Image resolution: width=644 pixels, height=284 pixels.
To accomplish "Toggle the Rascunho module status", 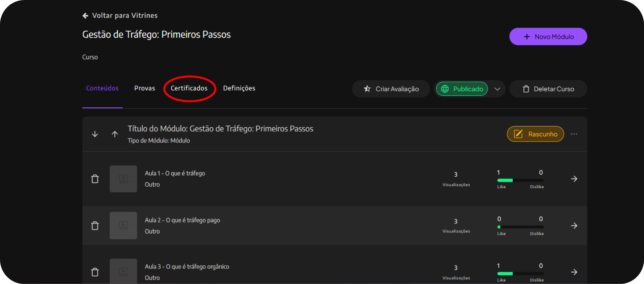I will point(535,134).
